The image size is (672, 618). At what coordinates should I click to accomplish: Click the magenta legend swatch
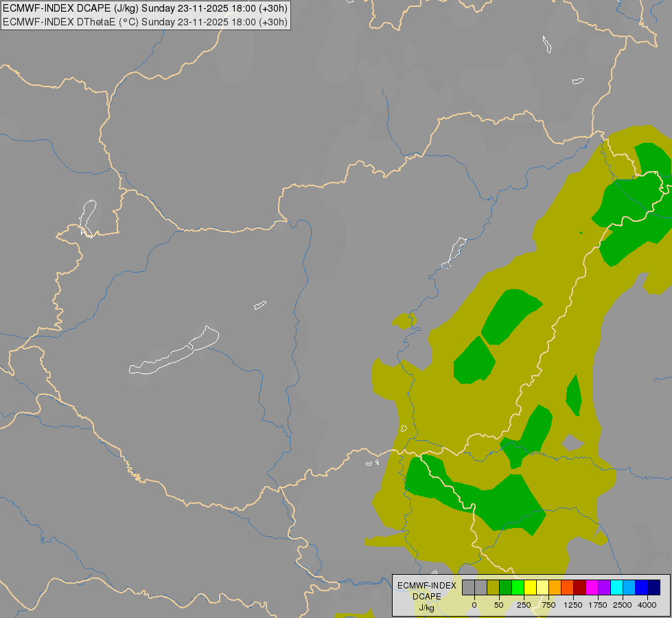[x=592, y=587]
